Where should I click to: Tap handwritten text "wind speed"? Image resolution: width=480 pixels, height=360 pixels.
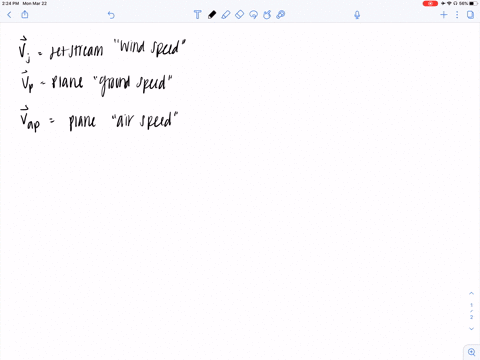pos(150,48)
